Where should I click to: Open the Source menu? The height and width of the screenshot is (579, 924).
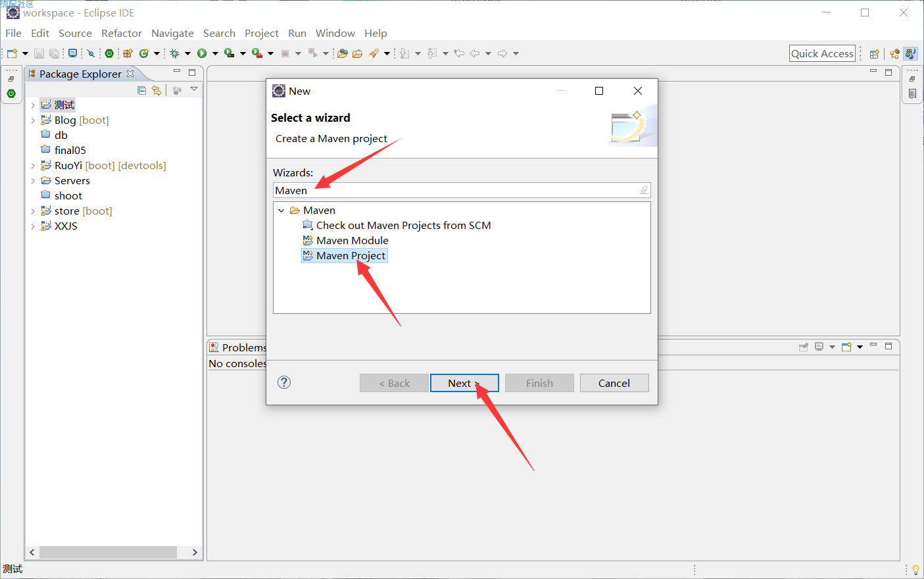coord(75,33)
